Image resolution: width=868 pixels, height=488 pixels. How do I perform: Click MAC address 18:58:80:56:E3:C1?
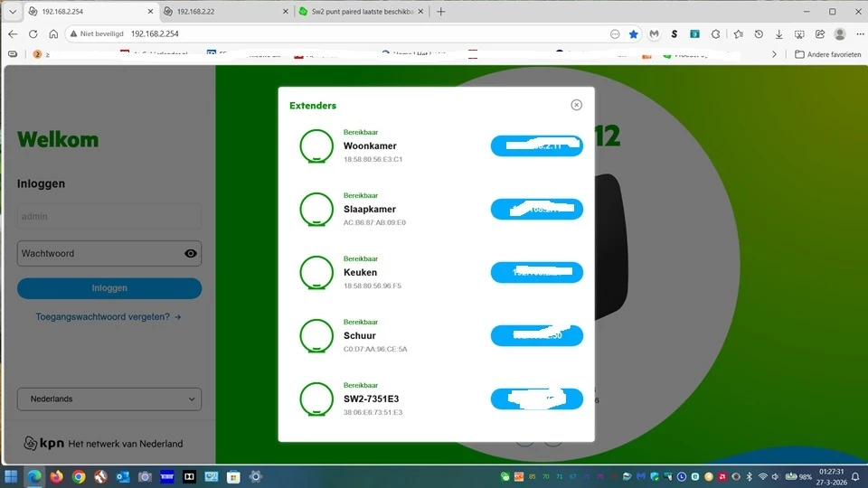pyautogui.click(x=373, y=159)
